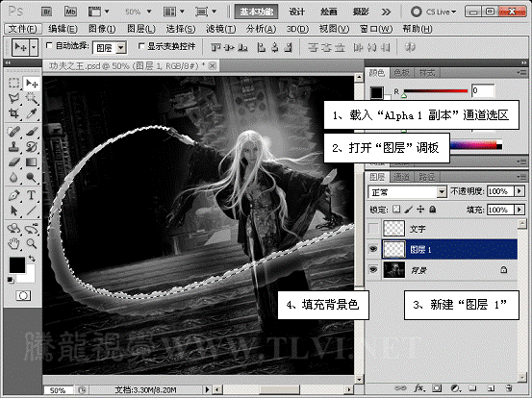532x398 pixels.
Task: Click the R value input field
Action: (483, 90)
